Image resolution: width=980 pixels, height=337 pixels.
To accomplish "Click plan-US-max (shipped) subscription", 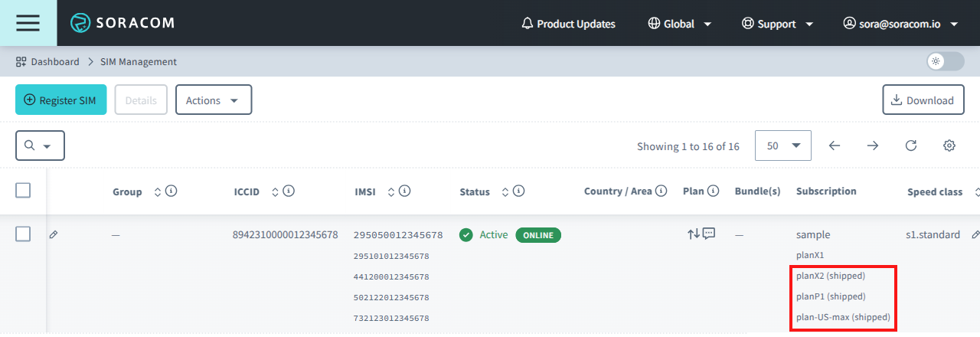I will click(843, 317).
